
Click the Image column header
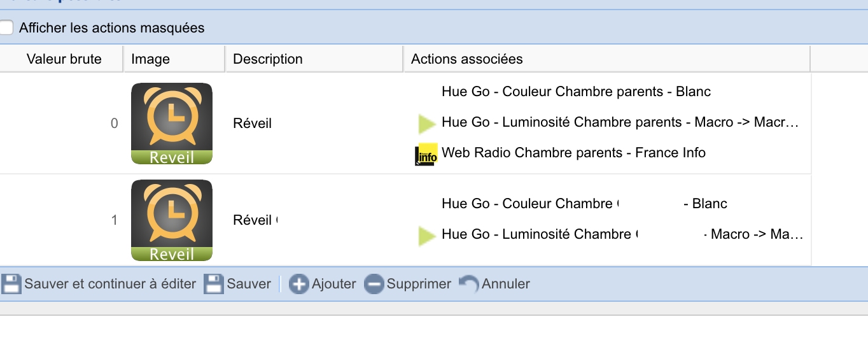(x=174, y=59)
